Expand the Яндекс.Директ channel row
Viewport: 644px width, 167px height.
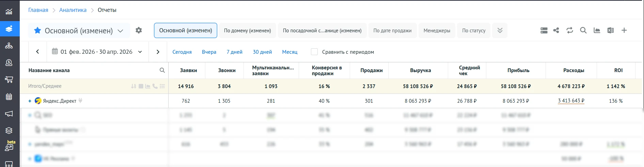30,101
